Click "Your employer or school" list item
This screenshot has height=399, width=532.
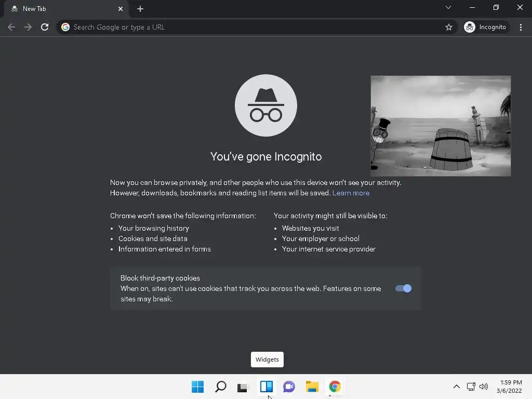tap(321, 239)
